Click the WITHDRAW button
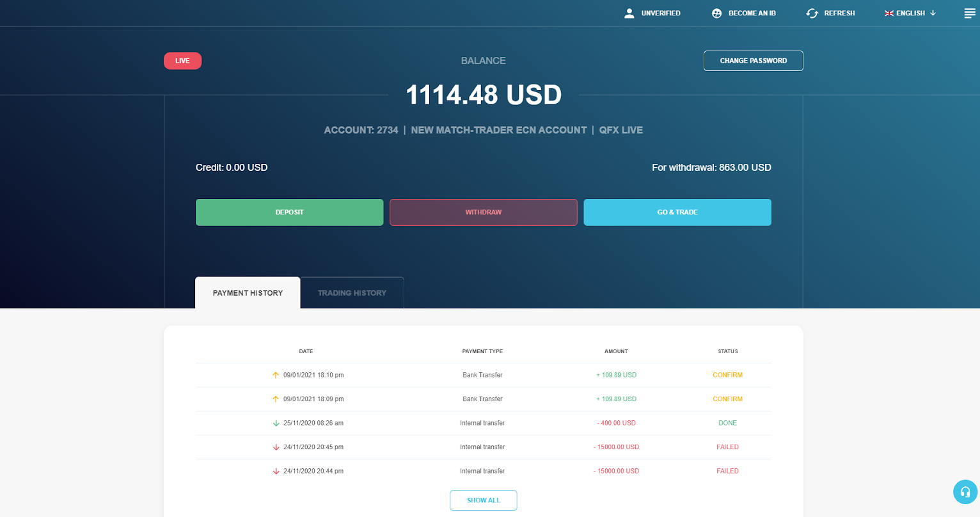Screen dimensions: 980x517 point(483,212)
